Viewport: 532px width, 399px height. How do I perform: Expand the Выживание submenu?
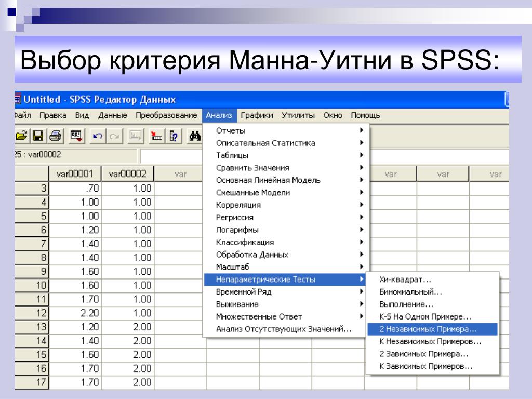click(285, 304)
